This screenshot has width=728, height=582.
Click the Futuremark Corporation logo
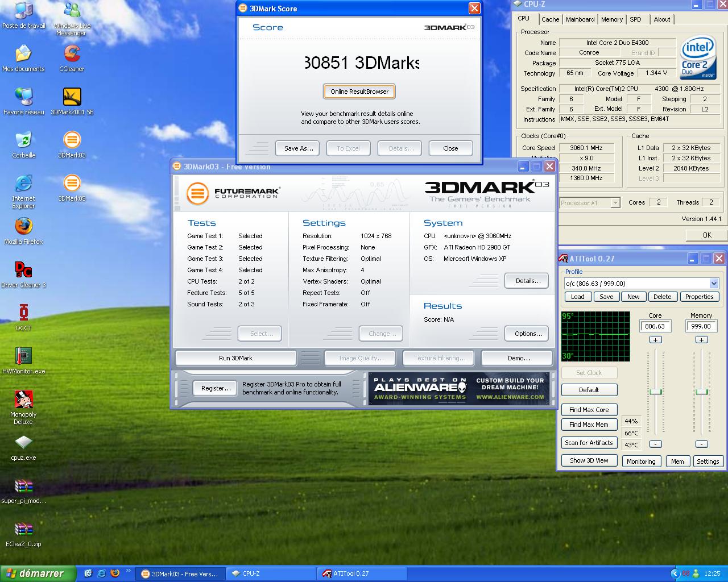click(x=233, y=193)
